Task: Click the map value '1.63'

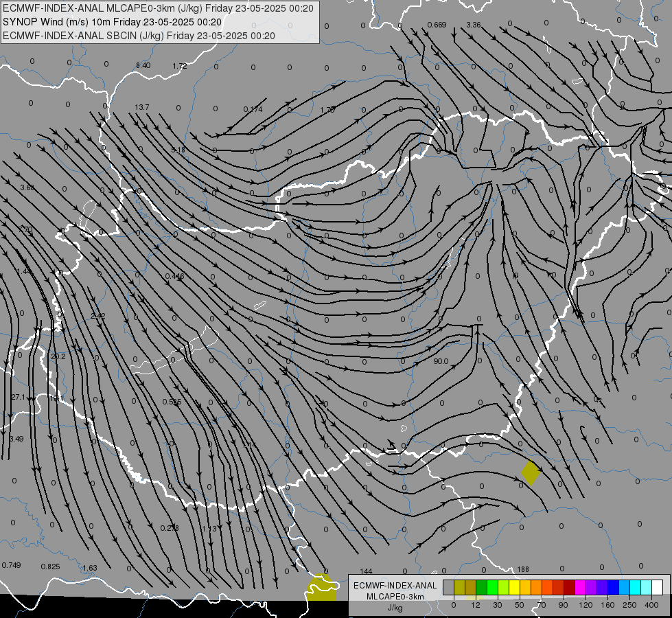Action: 89,568
